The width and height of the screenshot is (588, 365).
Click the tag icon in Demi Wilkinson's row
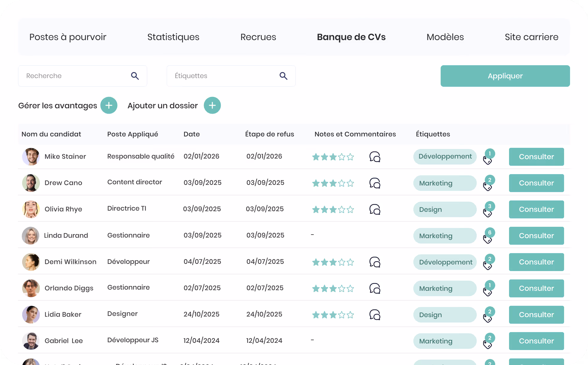(488, 266)
